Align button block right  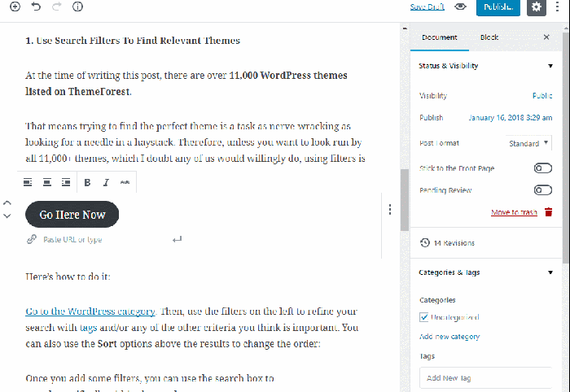pos(66,182)
